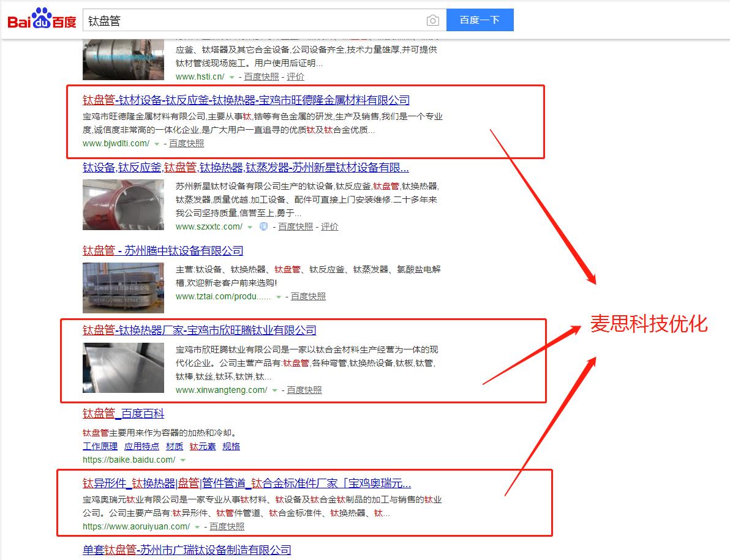Open 百度快照 for www.szxxtc.com
Viewport: 730px width, 560px height.
[x=296, y=226]
